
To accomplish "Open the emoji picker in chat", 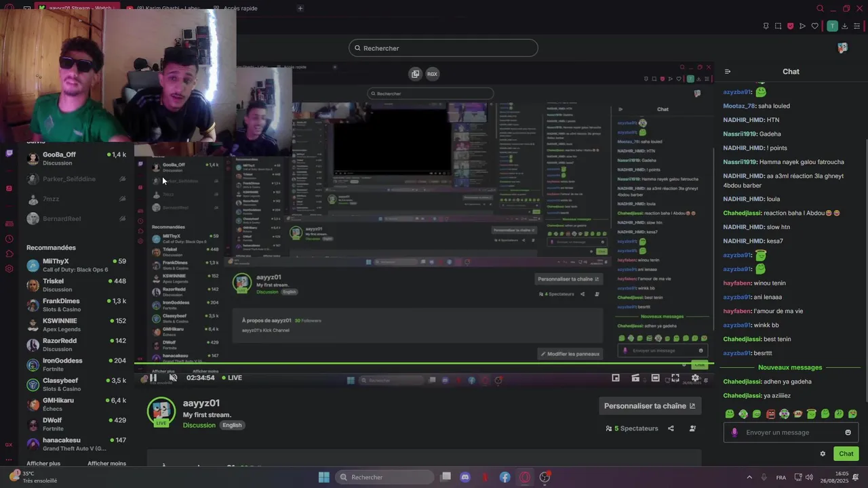I will coord(848,432).
